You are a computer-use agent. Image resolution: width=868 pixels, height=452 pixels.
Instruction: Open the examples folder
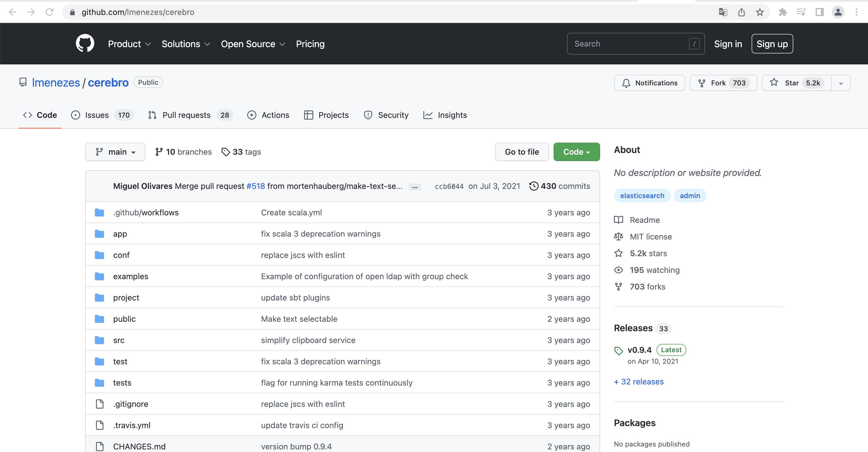[x=130, y=276]
